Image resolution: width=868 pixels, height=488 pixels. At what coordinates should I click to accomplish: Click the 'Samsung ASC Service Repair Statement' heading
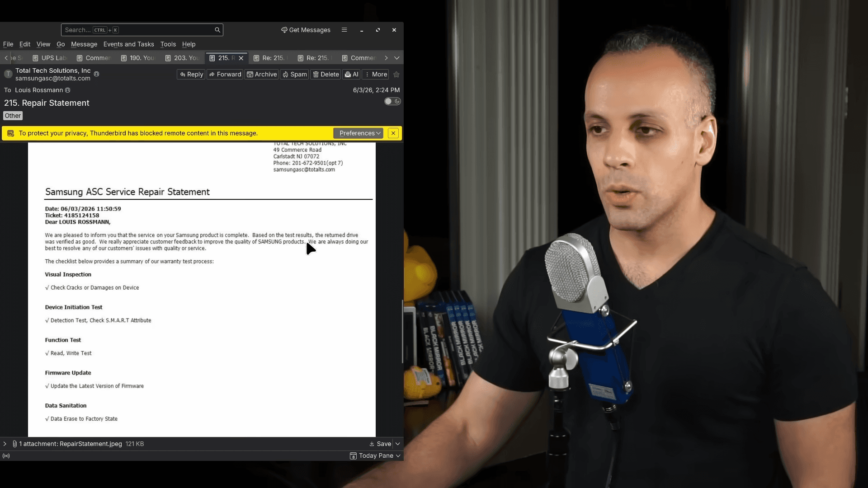pos(127,192)
